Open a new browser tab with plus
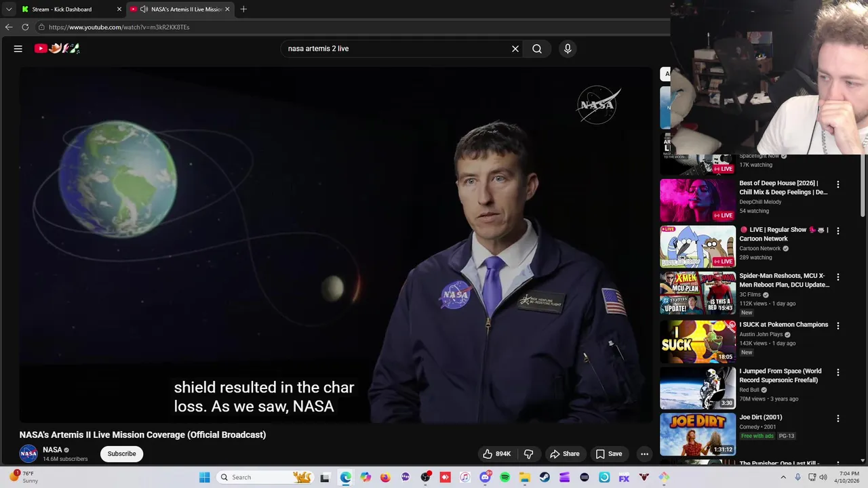868x488 pixels. (243, 9)
